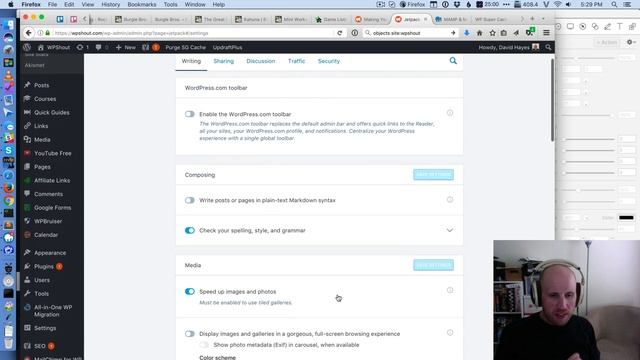
Task: Open Users in the WordPress sidebar
Action: point(42,280)
